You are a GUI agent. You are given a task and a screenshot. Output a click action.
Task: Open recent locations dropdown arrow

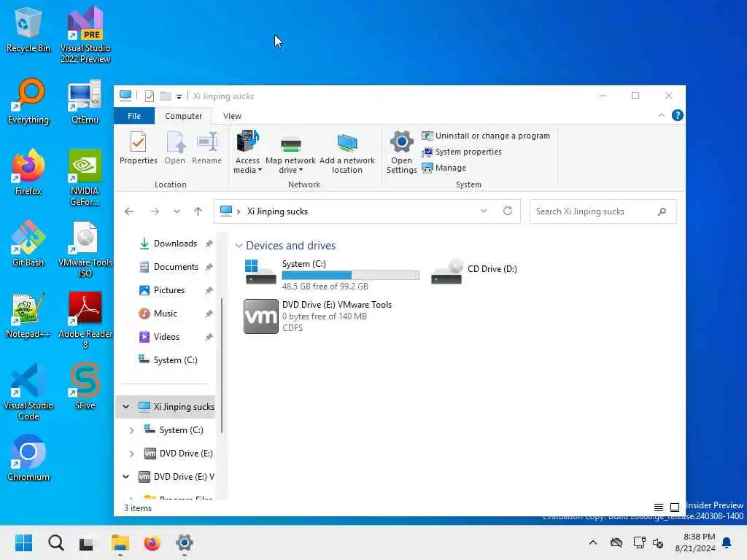pos(177,211)
